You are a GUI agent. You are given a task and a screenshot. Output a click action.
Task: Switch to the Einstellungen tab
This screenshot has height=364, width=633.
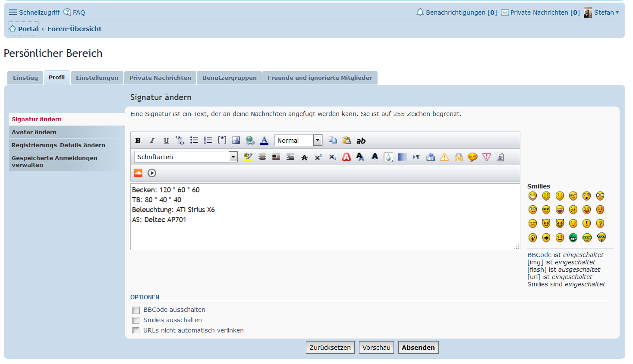click(x=97, y=78)
